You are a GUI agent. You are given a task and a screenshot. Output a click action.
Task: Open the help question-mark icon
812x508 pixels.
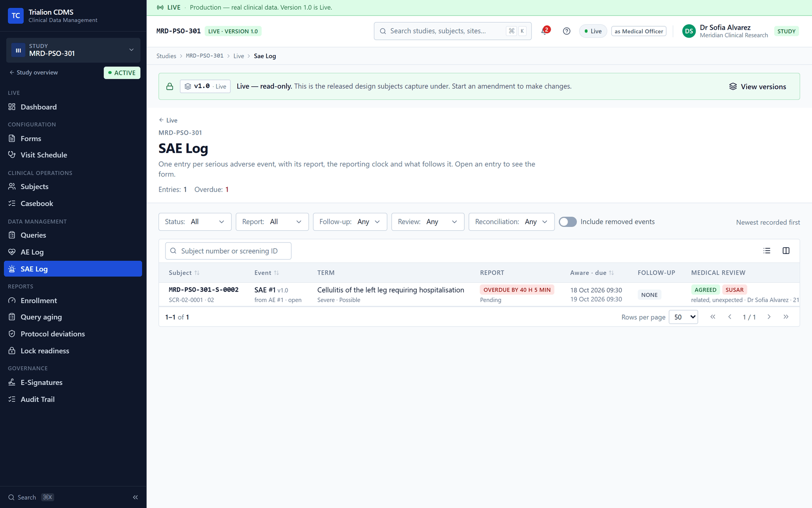tap(567, 31)
